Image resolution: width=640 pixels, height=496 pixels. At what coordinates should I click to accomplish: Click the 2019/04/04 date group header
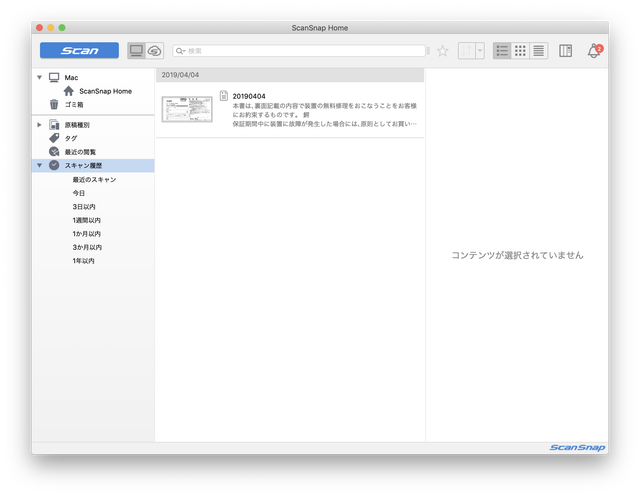[290, 75]
